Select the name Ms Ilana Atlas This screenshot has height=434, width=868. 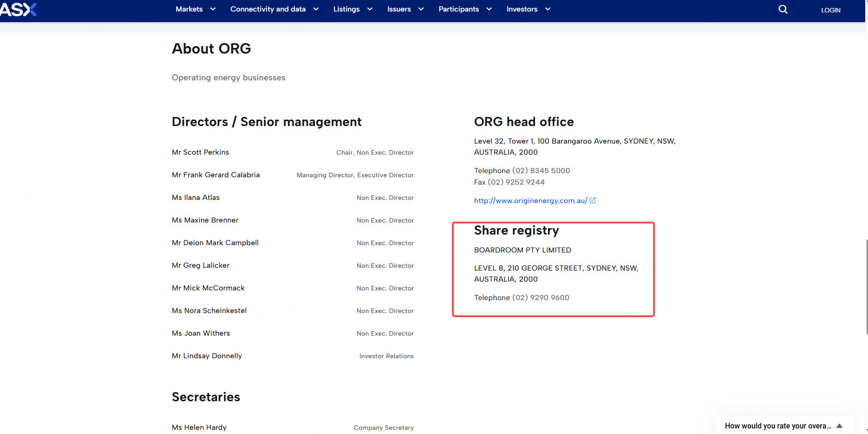196,198
